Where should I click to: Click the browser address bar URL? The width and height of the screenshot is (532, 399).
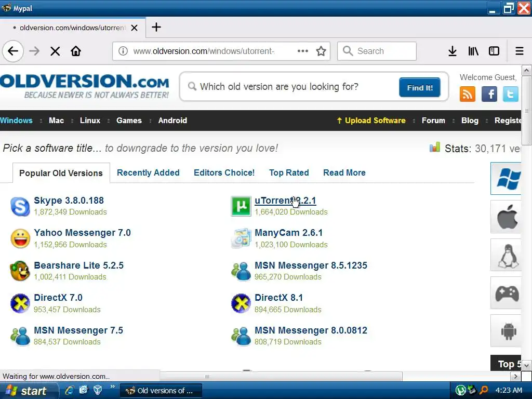coord(204,51)
